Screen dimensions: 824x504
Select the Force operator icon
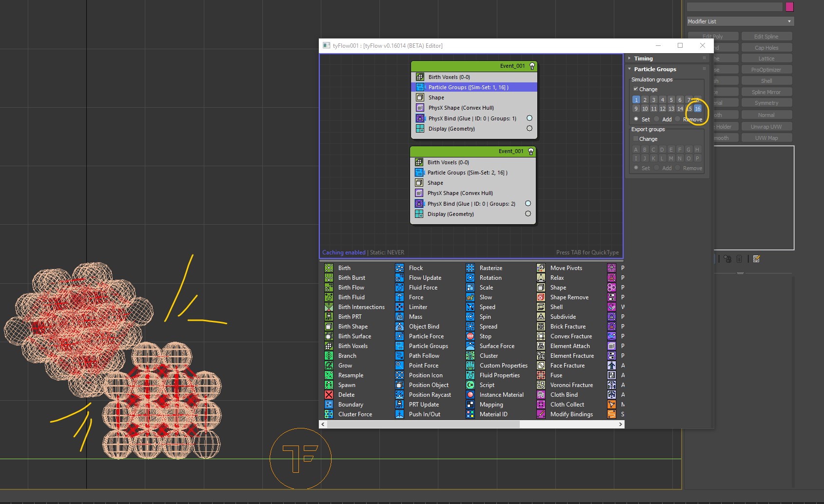tap(400, 297)
